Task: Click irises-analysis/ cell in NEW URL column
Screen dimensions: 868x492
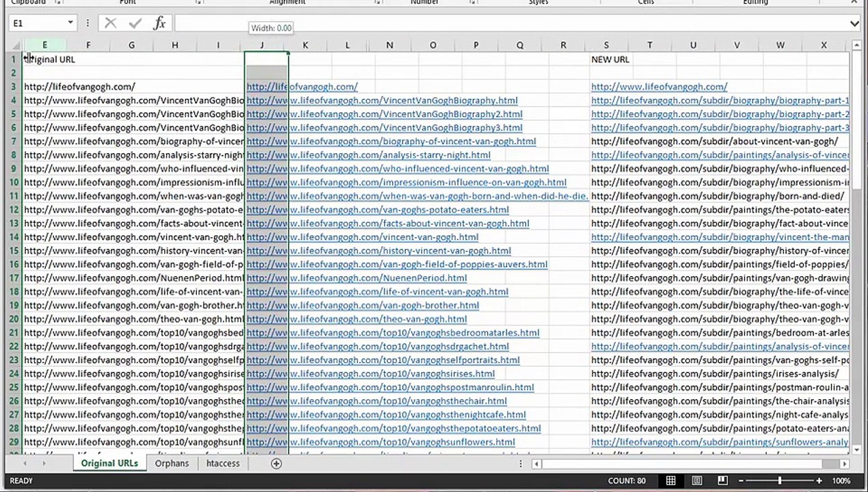Action: (714, 374)
